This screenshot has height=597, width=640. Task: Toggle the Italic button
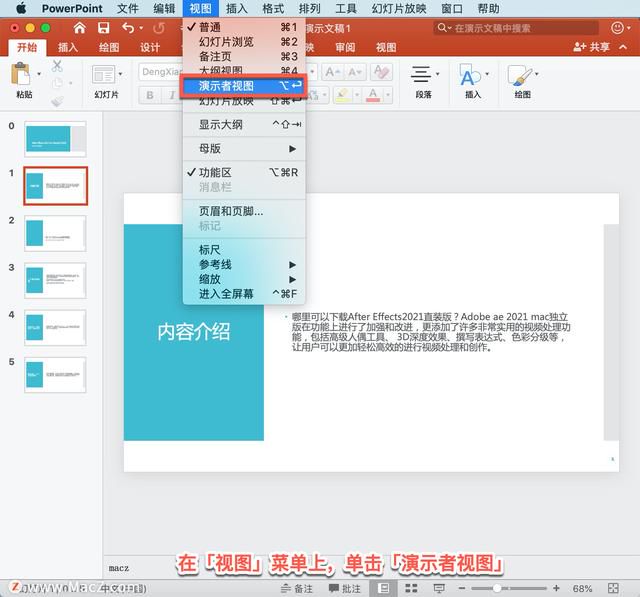[x=171, y=95]
